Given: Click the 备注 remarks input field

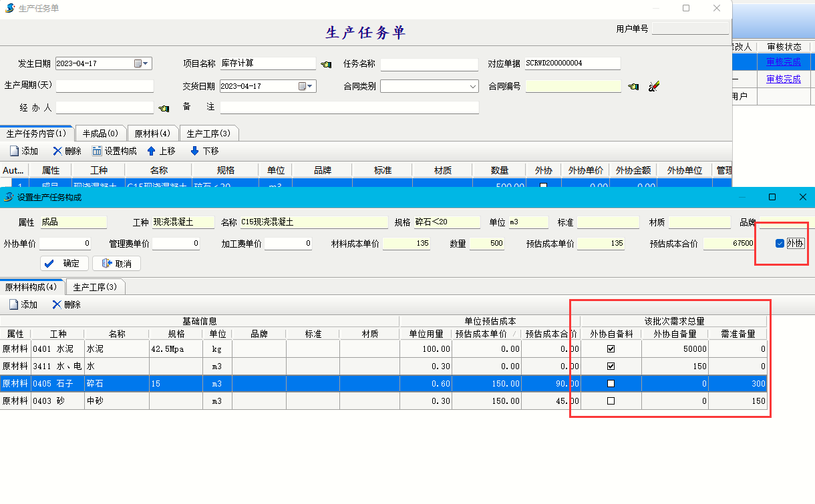Looking at the screenshot, I should (349, 107).
